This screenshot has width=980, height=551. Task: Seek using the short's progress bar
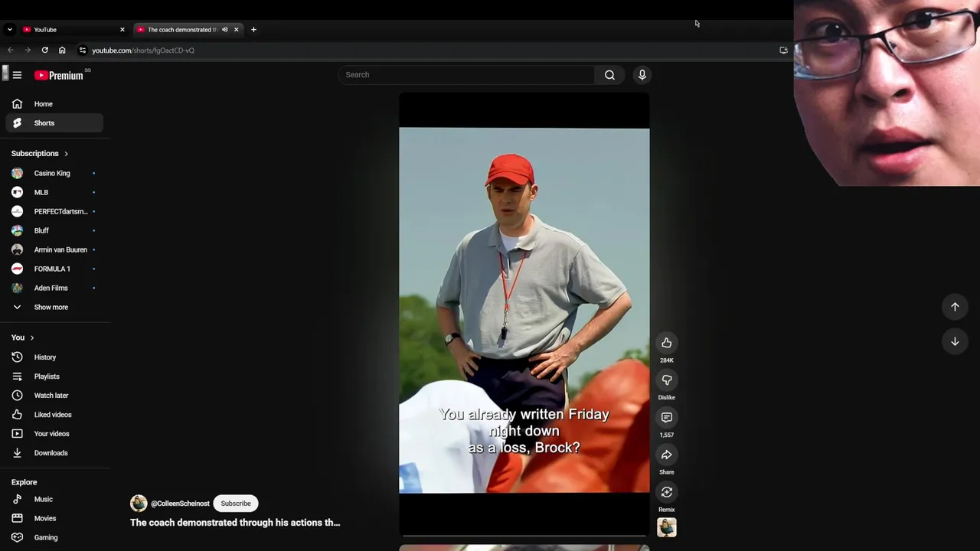[524, 536]
